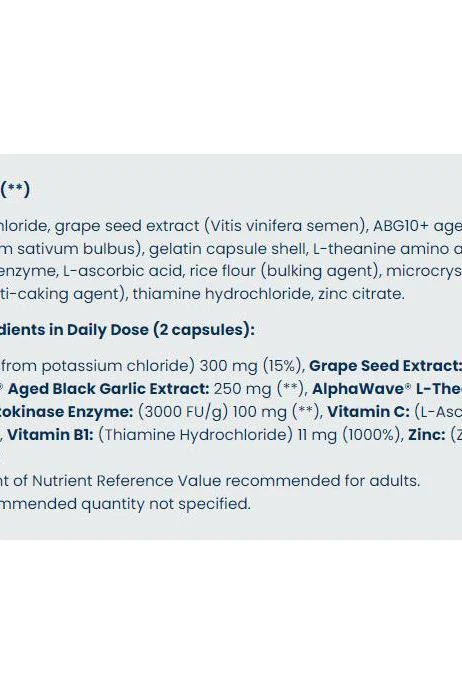Viewport: 462px width, 694px height.
Task: Click the Vitamin B1 bold label
Action: [50, 435]
